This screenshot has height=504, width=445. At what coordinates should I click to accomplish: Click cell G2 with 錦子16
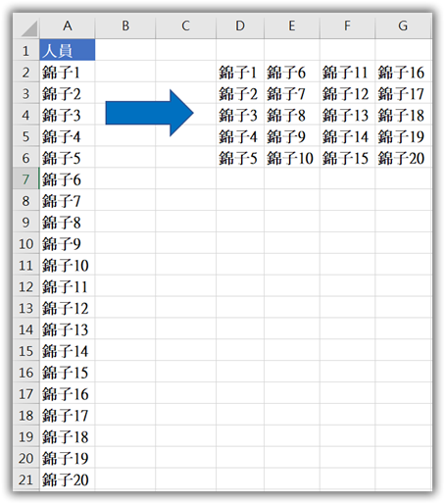click(x=404, y=72)
